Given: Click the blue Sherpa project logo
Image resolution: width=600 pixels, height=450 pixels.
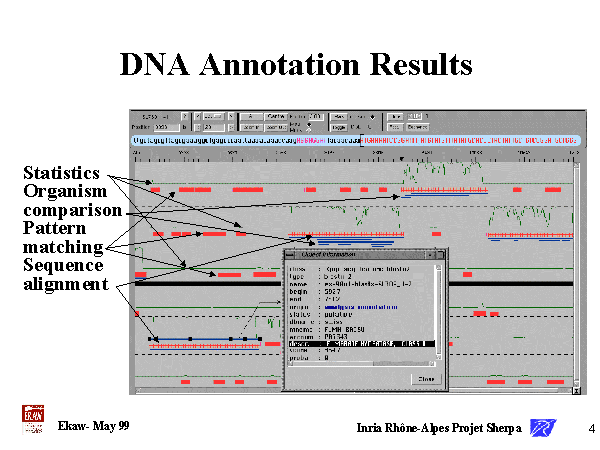Looking at the screenshot, I should [544, 428].
